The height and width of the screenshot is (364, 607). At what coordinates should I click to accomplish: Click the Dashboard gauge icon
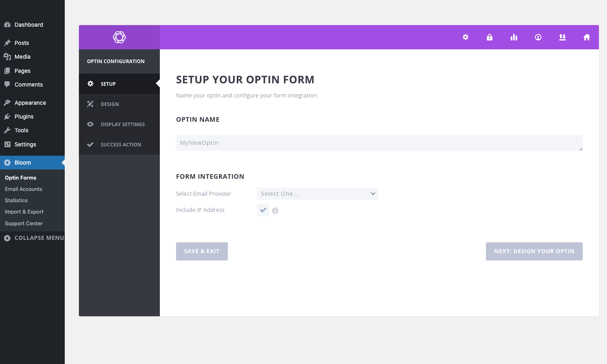(7, 25)
